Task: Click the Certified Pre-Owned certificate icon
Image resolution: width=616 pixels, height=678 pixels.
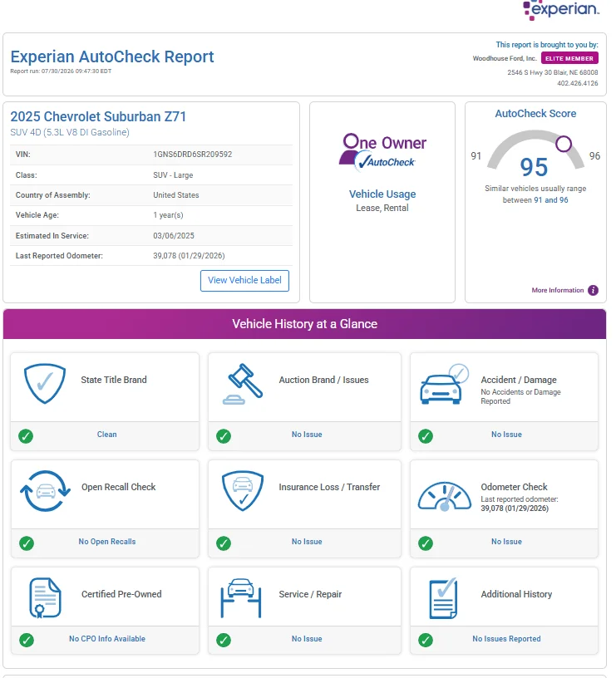Action: click(x=45, y=597)
